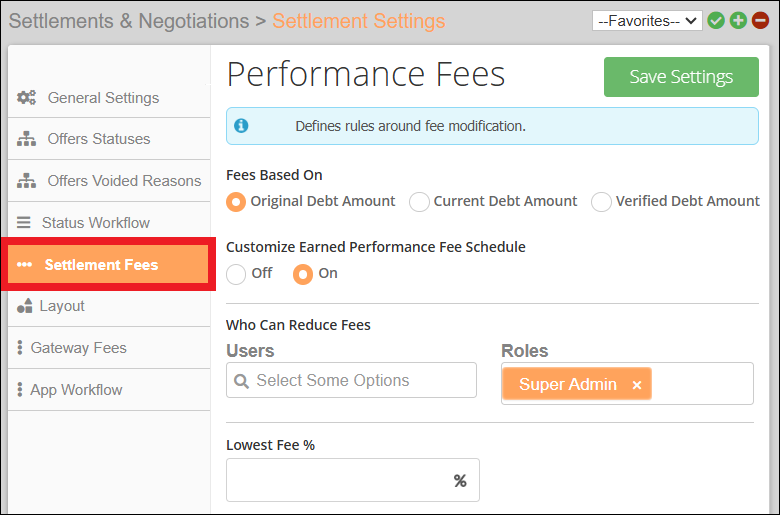780x515 pixels.
Task: Open Gateway Fees in the sidebar
Action: [109, 347]
